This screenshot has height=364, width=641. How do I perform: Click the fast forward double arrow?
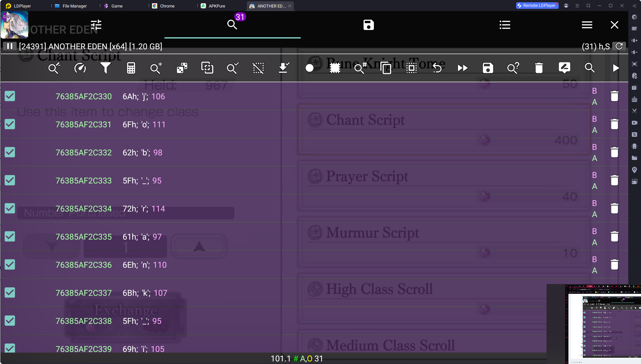(463, 68)
